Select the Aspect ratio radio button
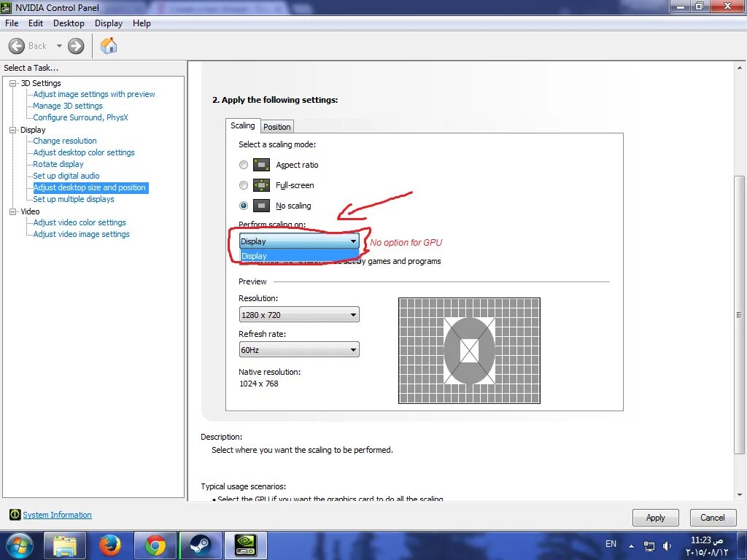 pos(244,165)
